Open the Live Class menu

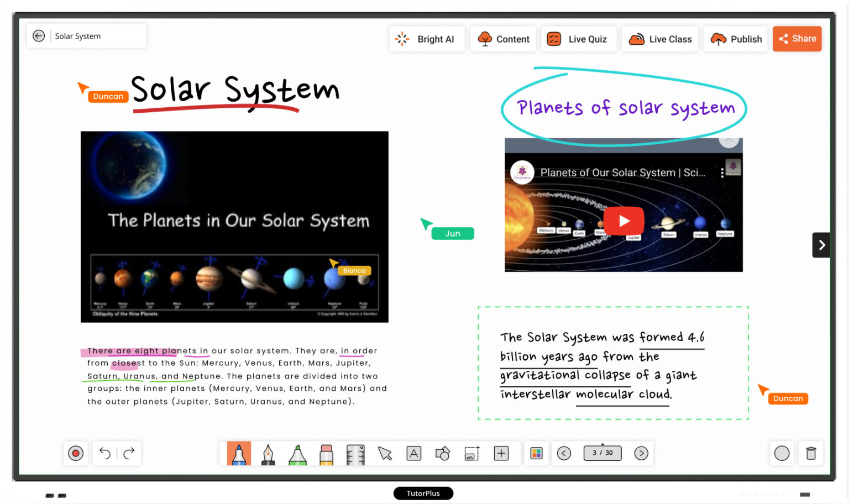(x=660, y=39)
